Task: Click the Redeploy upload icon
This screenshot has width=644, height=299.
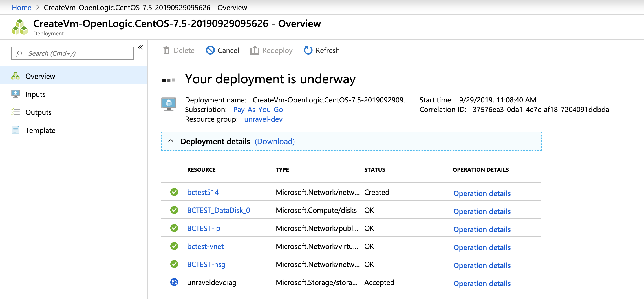Action: [x=255, y=50]
